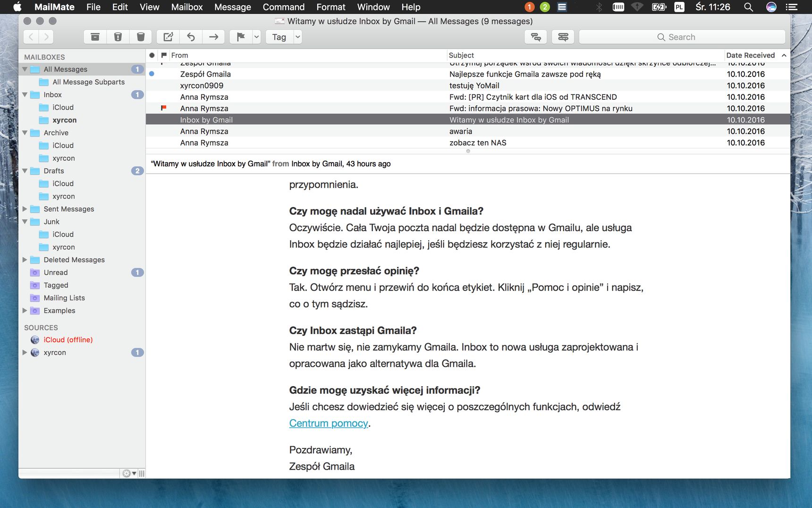The height and width of the screenshot is (508, 812).
Task: Open the View menu
Action: (149, 7)
